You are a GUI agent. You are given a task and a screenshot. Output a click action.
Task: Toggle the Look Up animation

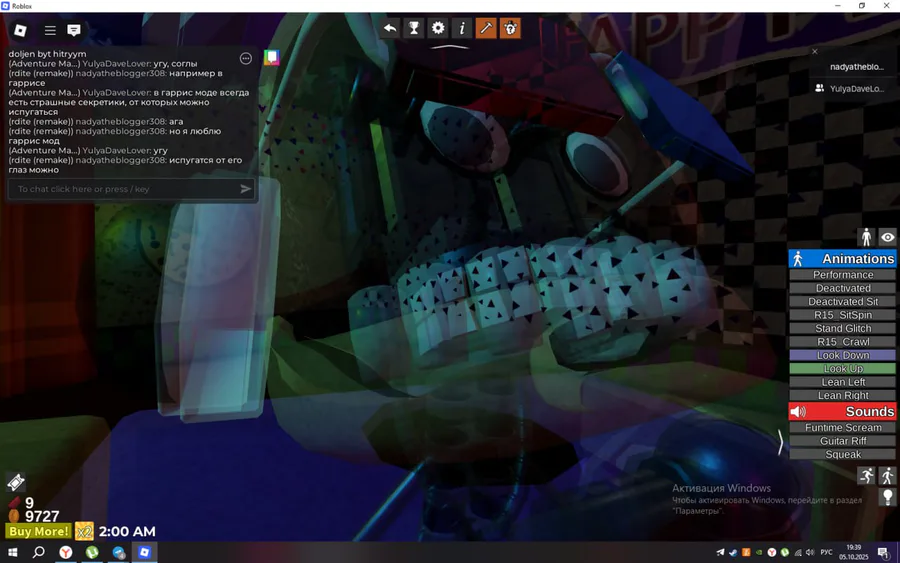click(843, 368)
